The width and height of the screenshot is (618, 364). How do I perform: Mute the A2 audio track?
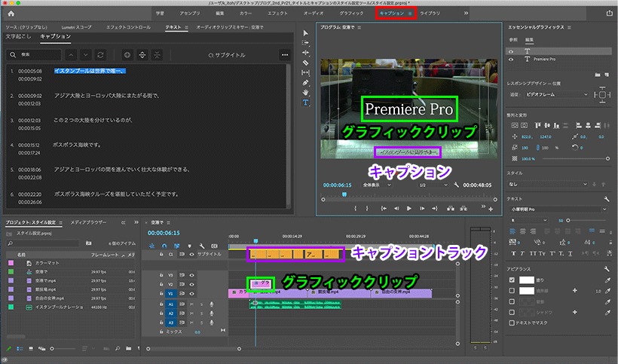pyautogui.click(x=192, y=314)
